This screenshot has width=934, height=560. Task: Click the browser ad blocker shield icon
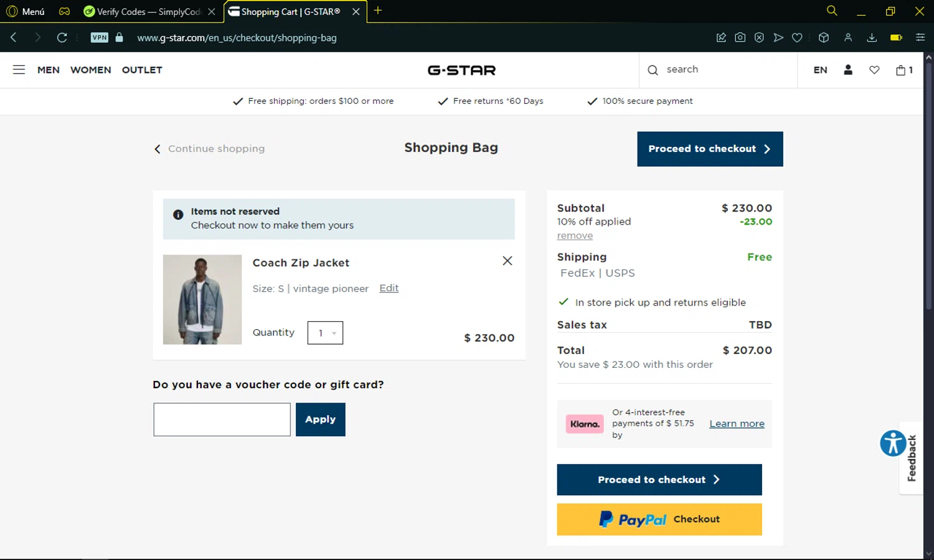click(x=759, y=37)
